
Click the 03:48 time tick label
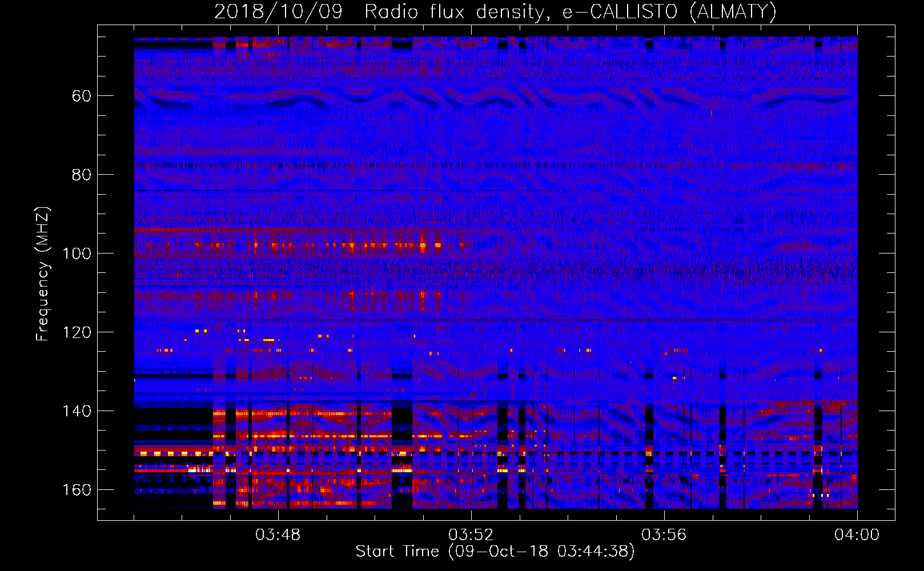point(278,535)
